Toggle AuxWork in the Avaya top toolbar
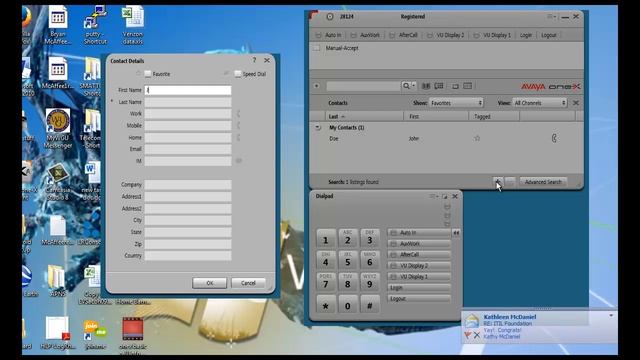The height and width of the screenshot is (360, 640). 365,35
